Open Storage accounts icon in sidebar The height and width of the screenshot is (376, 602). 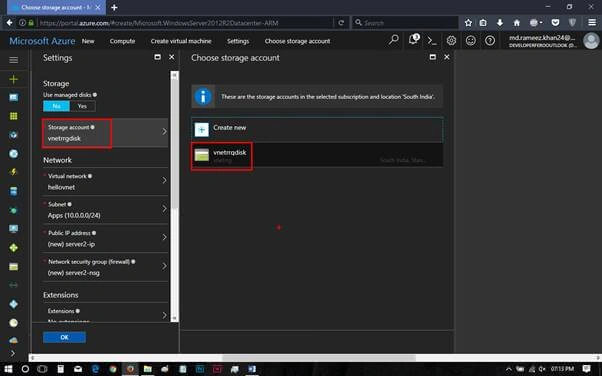coord(13,267)
